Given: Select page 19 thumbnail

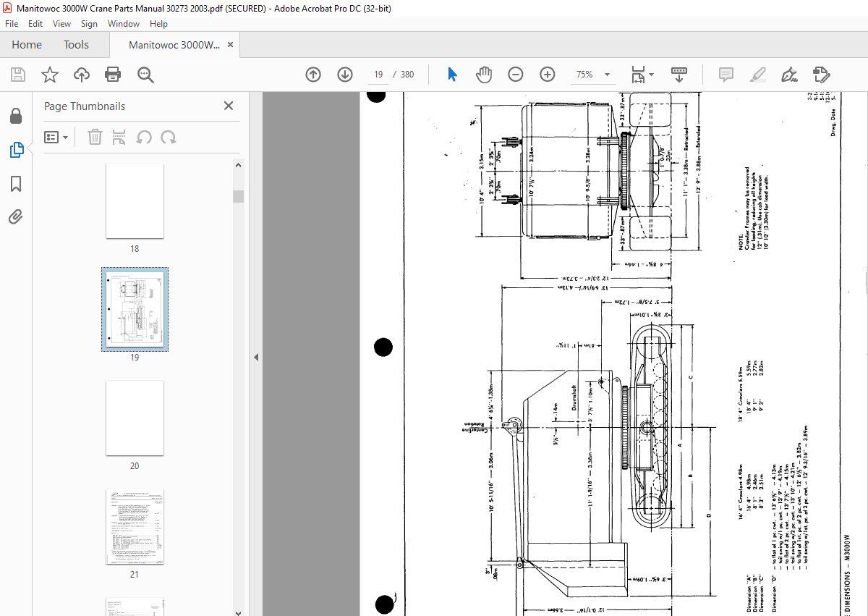Looking at the screenshot, I should (135, 309).
